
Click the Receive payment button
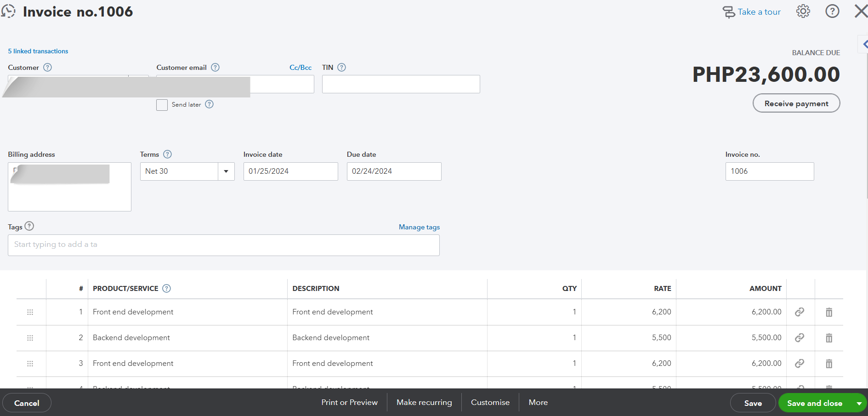[x=796, y=103]
